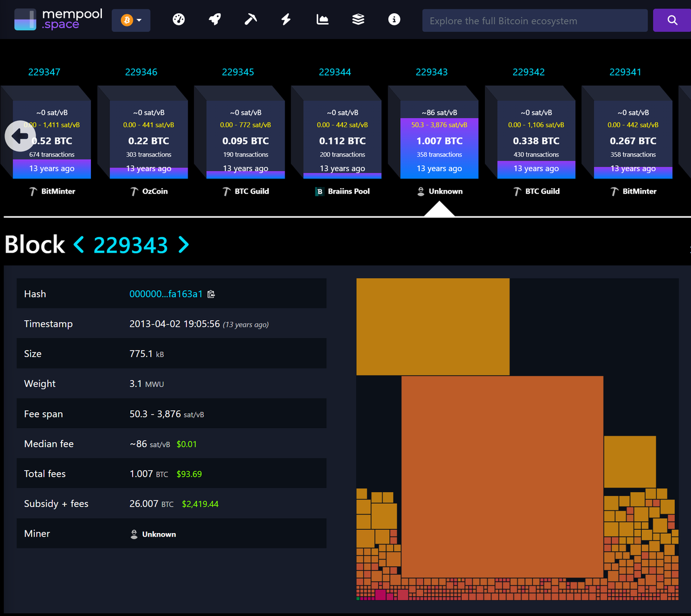
Task: Open the block hash 000000...fa163a1 link
Action: coord(166,294)
